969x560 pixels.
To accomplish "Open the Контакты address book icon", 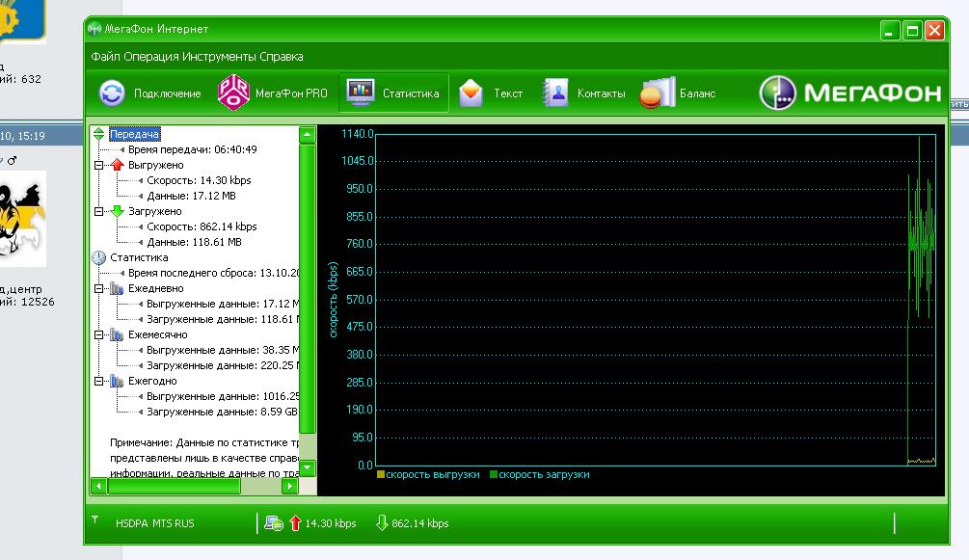I will 556,93.
